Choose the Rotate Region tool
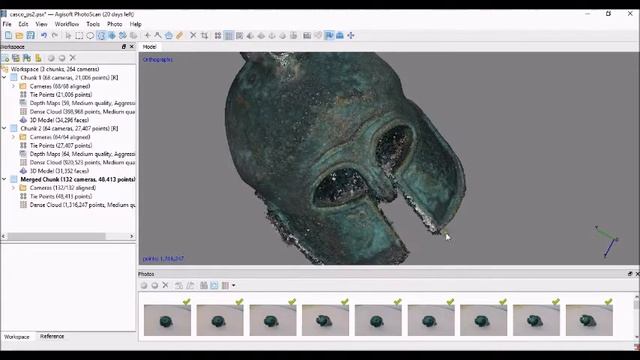This screenshot has width=640, height=360. coord(122,36)
